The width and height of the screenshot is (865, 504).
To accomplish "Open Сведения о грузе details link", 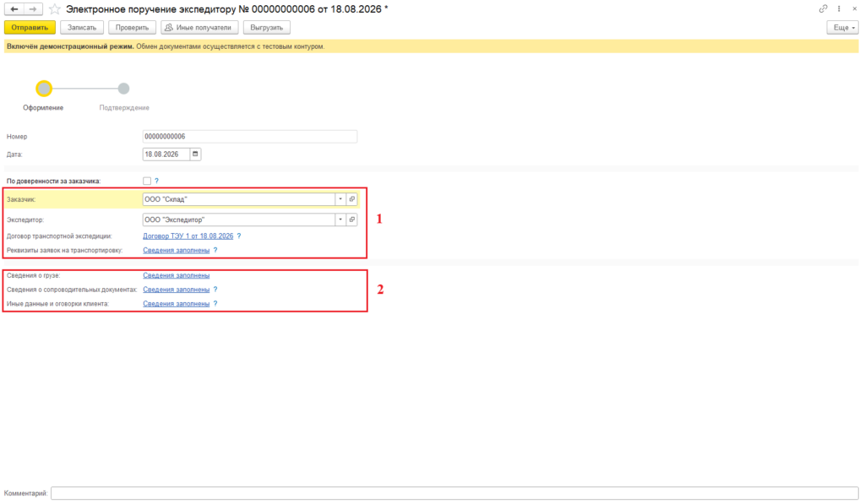I will point(176,275).
